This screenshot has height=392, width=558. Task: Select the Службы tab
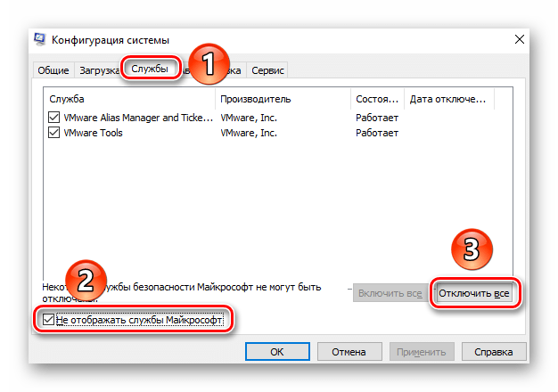(150, 69)
